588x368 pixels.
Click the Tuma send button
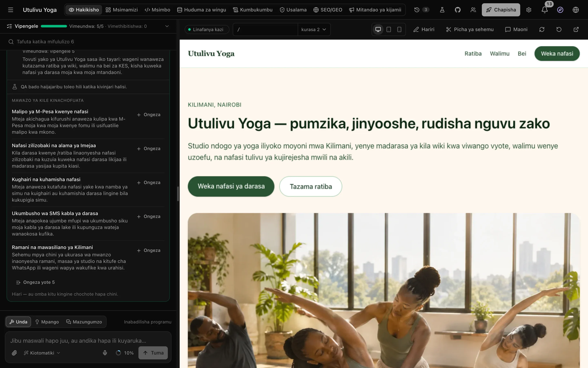pos(153,353)
